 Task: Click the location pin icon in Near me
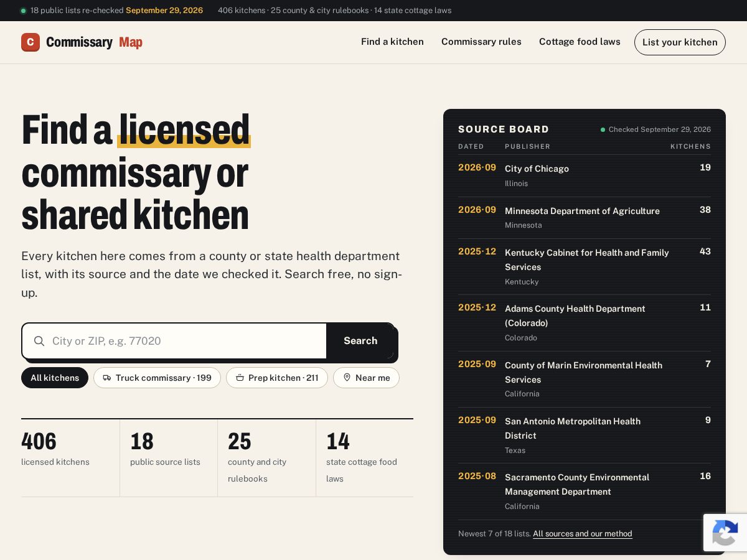click(x=347, y=378)
